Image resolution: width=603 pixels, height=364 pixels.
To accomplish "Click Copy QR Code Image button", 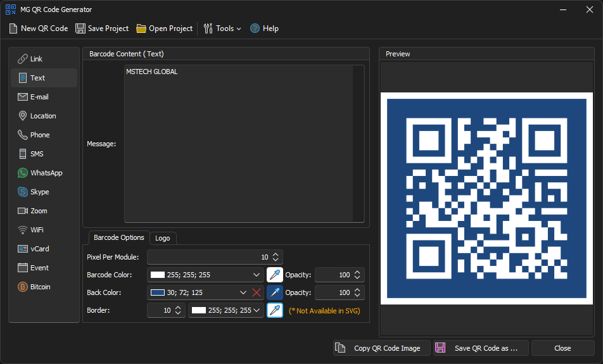I will click(x=381, y=348).
